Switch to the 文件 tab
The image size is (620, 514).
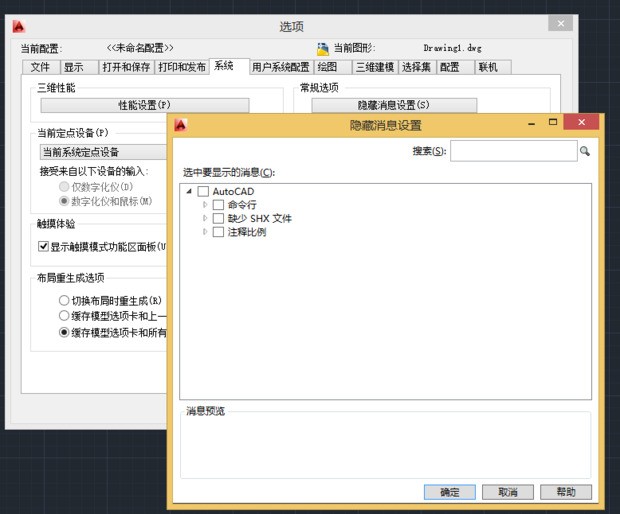(x=41, y=67)
